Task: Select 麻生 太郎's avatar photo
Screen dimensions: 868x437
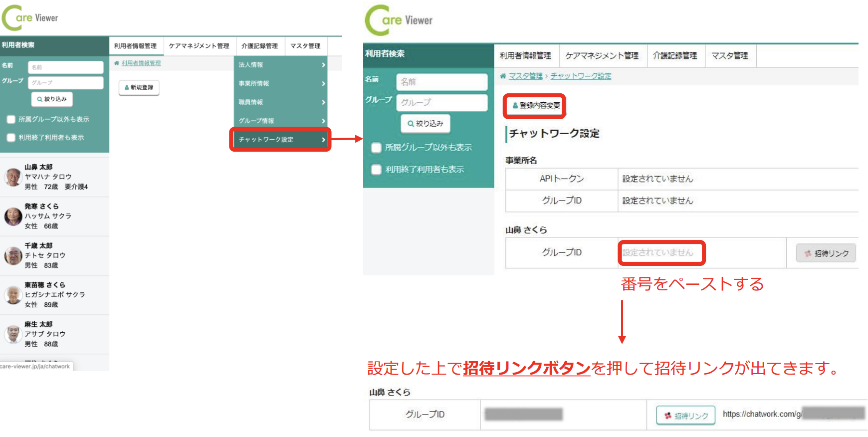Action: [x=13, y=334]
